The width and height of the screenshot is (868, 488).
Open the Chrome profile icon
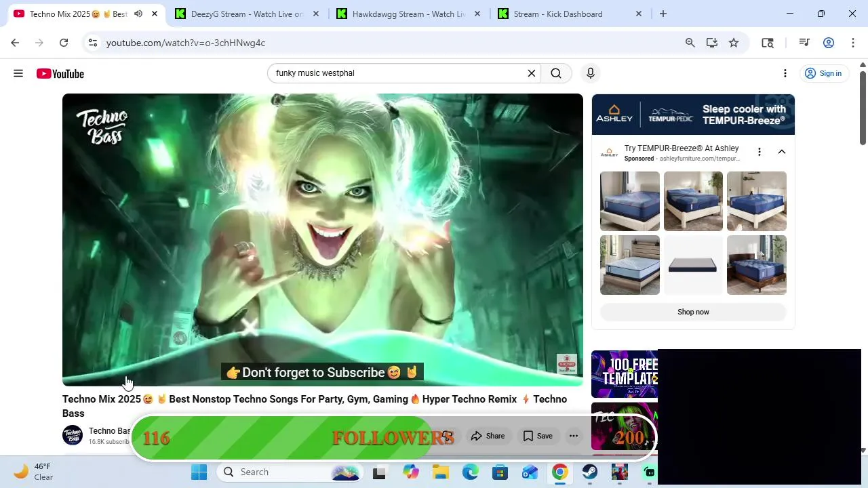click(x=829, y=43)
